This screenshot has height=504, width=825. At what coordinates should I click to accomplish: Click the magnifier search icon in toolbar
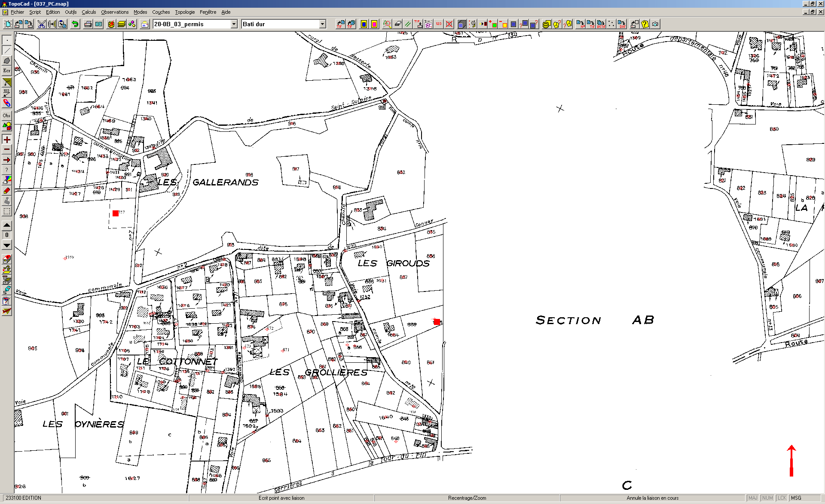coord(387,24)
